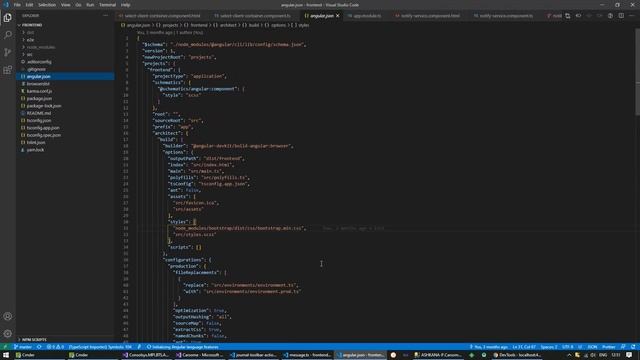Select angular.json in the explorer
The height and width of the screenshot is (360, 640).
(x=65, y=76)
